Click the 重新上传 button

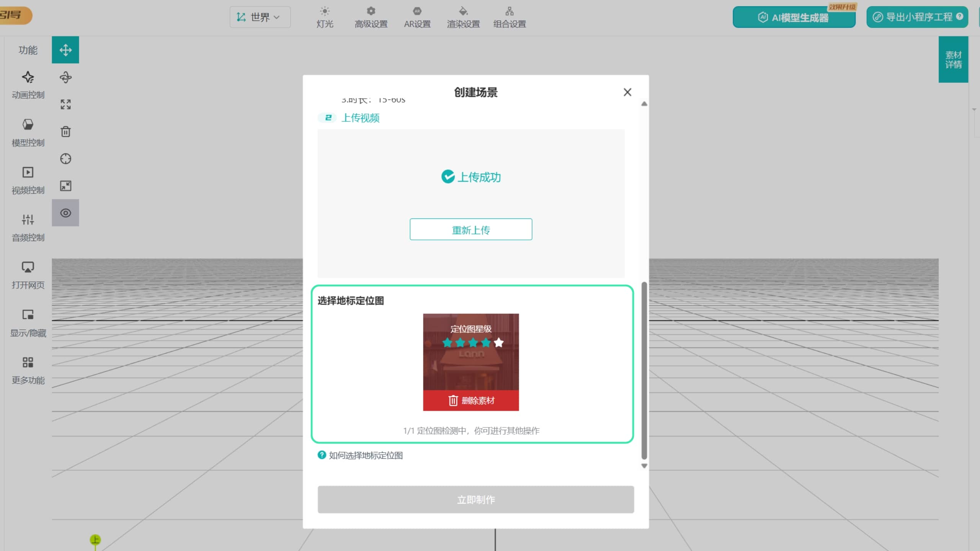point(471,230)
